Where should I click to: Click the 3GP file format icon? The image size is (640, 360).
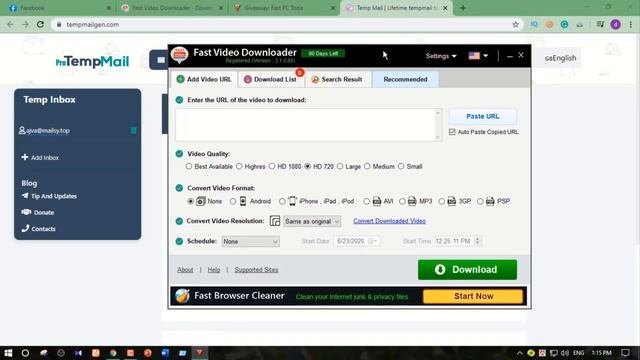tap(451, 201)
